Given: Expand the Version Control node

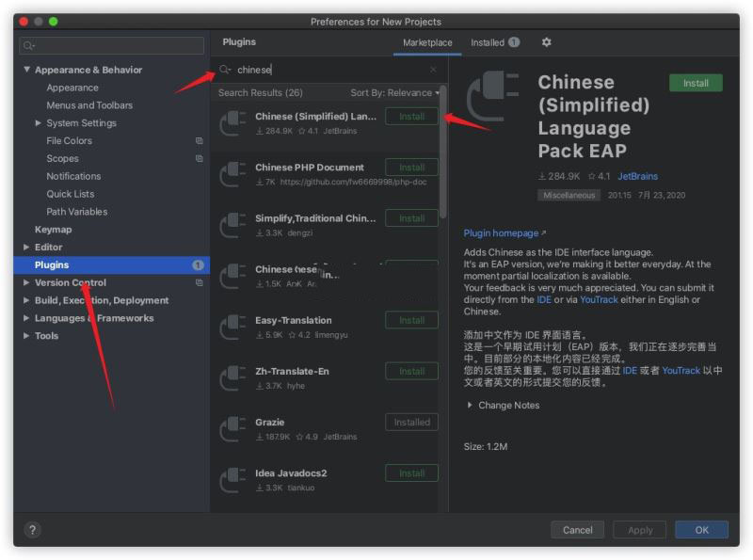Looking at the screenshot, I should click(26, 282).
